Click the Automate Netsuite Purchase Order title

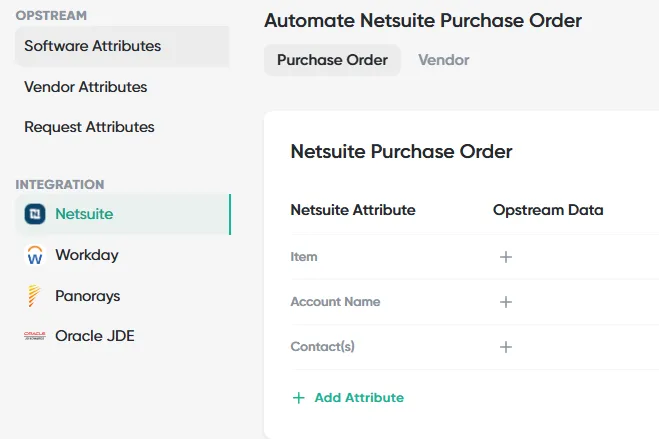point(423,21)
